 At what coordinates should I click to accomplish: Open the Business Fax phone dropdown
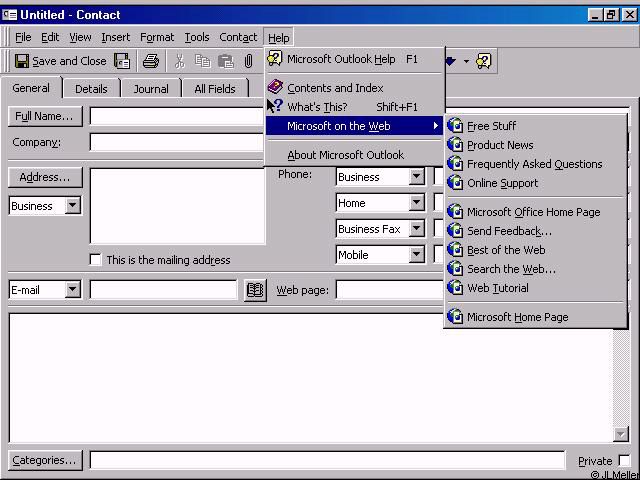tap(416, 229)
